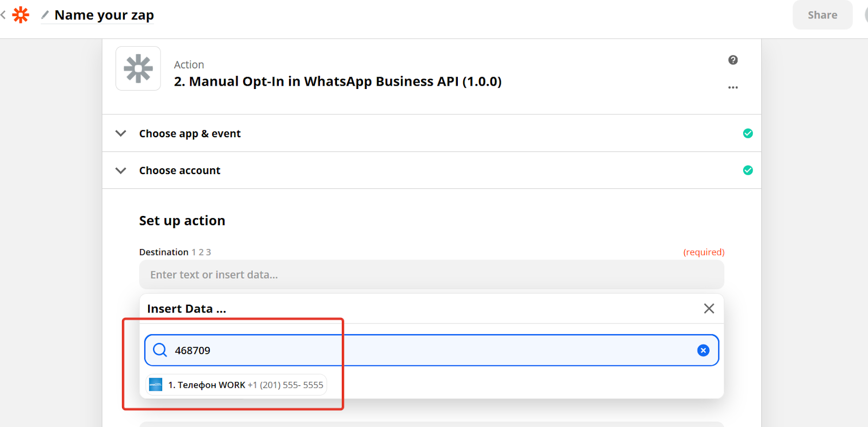This screenshot has width=868, height=427.
Task: Click into the Insert Data search box
Action: (431, 350)
